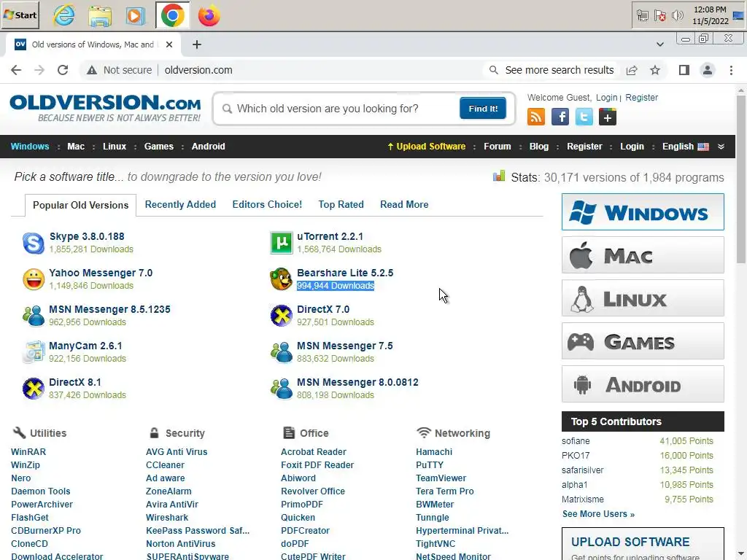Click the Find It! button
747x560 pixels.
(x=483, y=109)
